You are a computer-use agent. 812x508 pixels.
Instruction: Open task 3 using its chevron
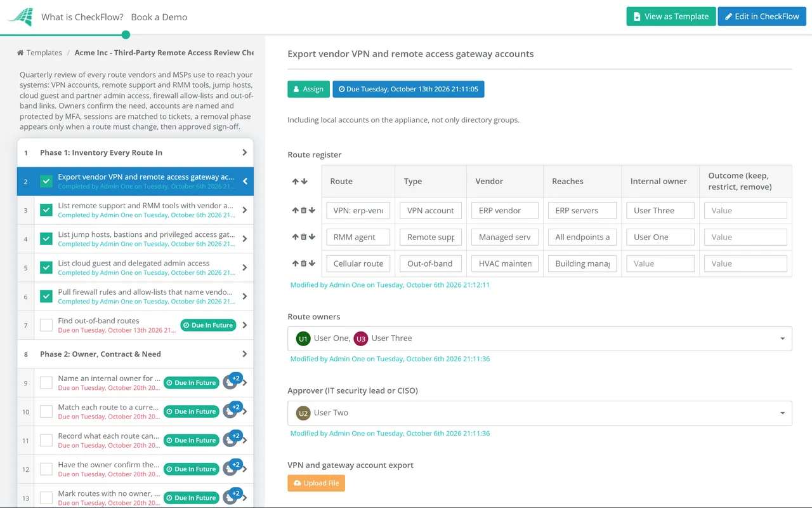click(x=245, y=210)
